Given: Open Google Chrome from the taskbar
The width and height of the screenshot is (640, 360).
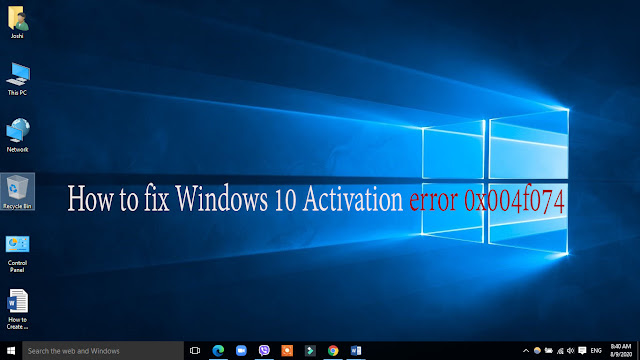Looking at the screenshot, I should tap(333, 351).
